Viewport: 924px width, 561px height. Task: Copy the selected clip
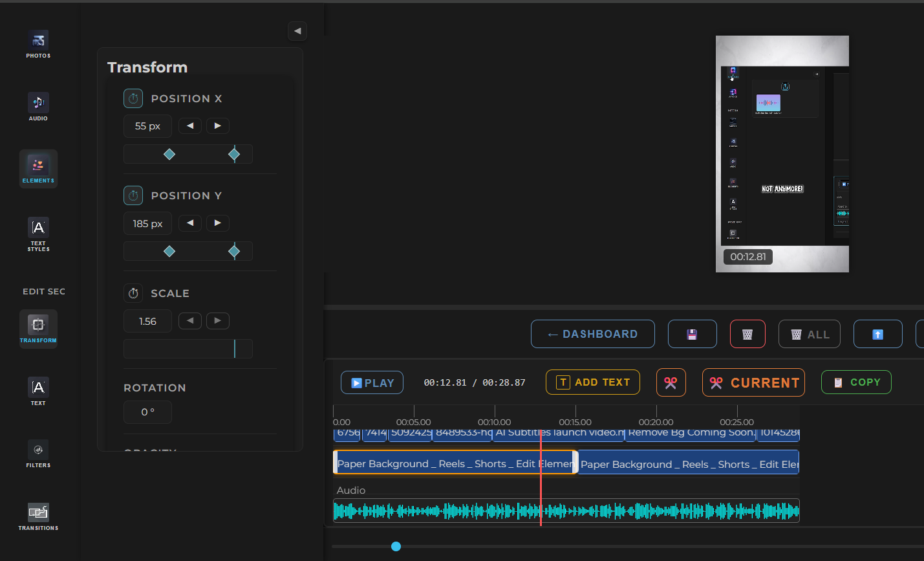pyautogui.click(x=856, y=382)
